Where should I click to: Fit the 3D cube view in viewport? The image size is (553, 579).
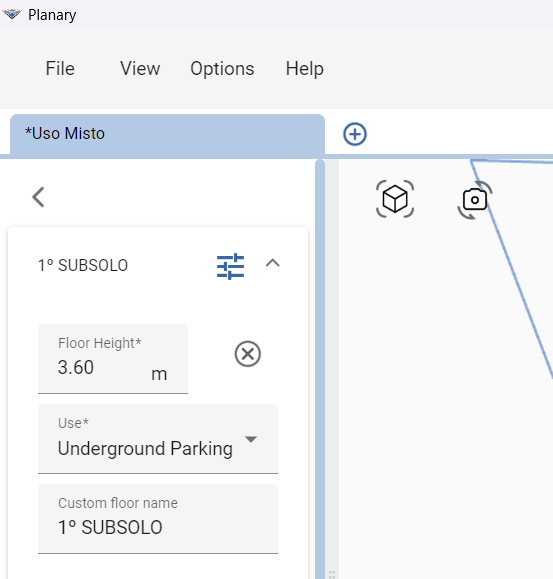click(395, 199)
